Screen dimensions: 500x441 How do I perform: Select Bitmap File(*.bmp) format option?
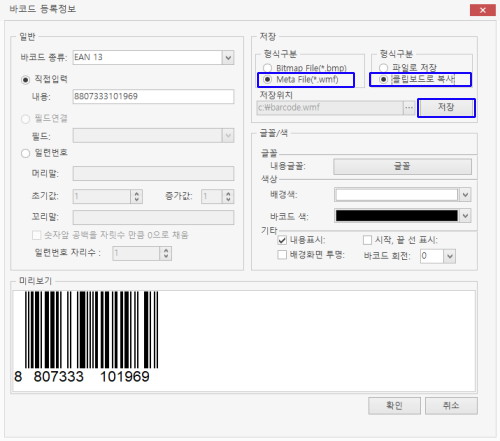click(x=267, y=68)
